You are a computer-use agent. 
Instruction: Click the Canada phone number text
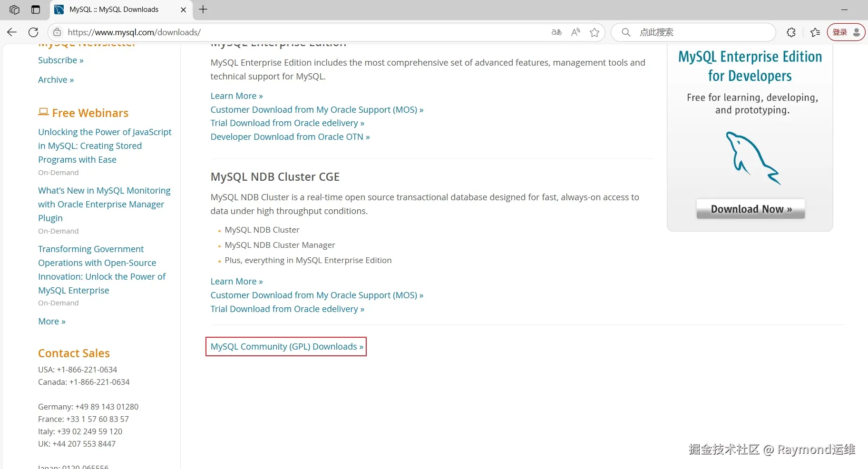coord(84,382)
